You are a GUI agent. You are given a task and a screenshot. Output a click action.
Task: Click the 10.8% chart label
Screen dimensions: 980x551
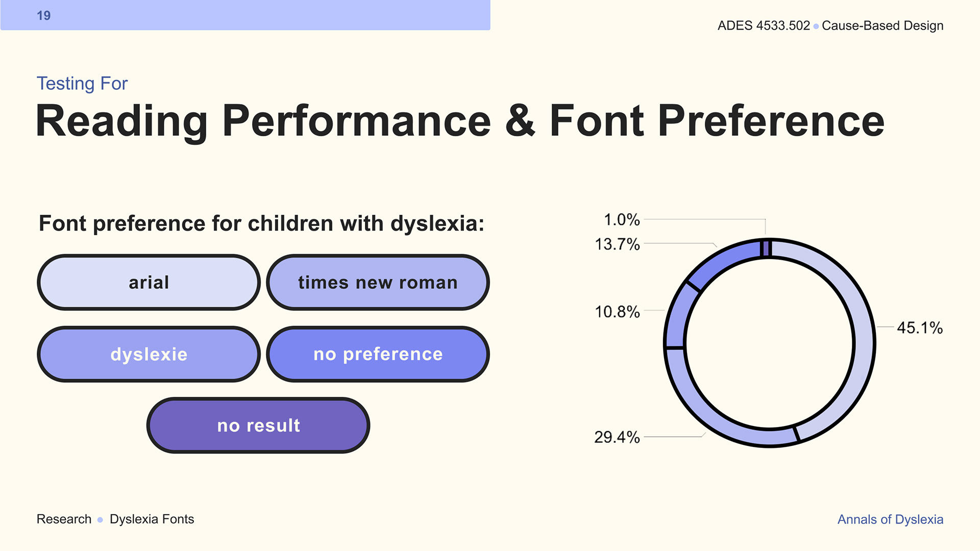point(617,312)
